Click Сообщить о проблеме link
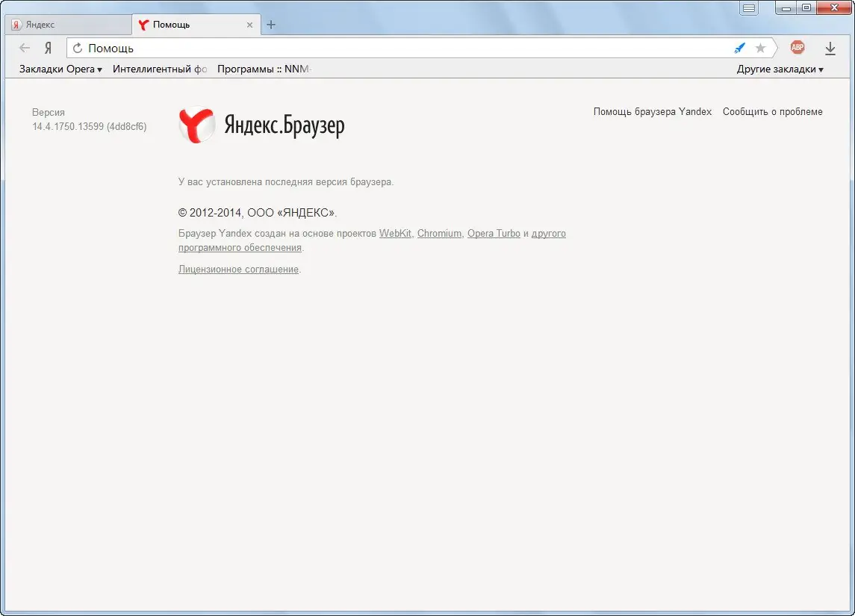 point(772,112)
